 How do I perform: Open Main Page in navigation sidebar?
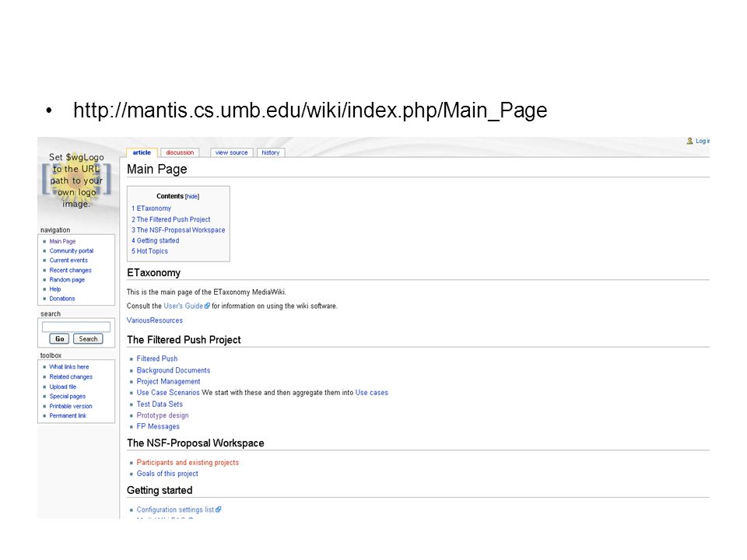coord(62,241)
